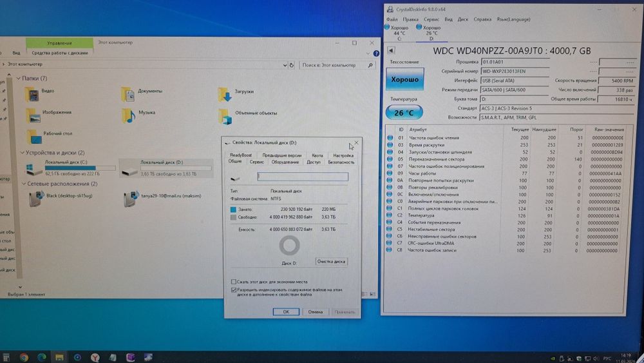
Task: Enable compress this disk checkbox
Action: point(233,282)
